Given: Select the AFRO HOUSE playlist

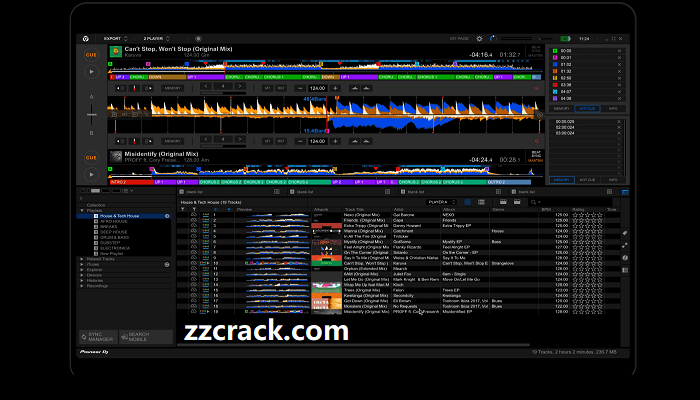Looking at the screenshot, I should click(x=113, y=221).
